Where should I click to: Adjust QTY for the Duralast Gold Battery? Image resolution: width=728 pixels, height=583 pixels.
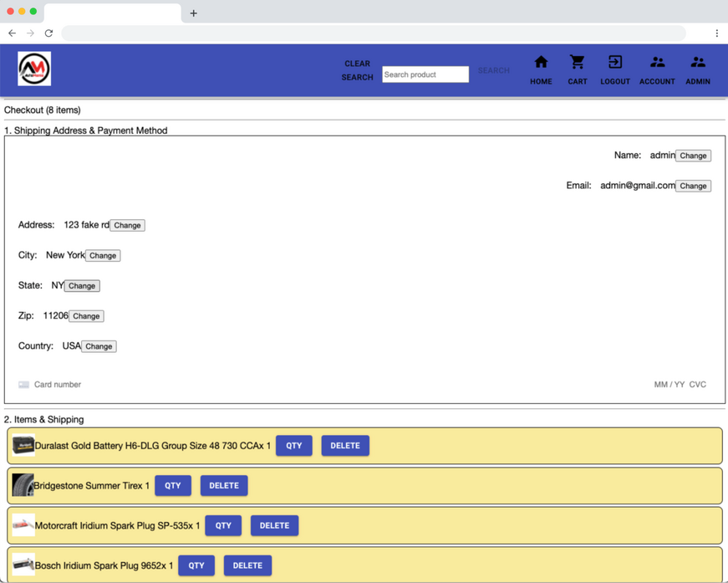(293, 445)
